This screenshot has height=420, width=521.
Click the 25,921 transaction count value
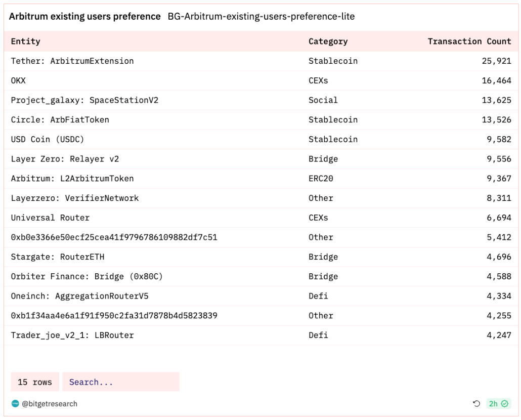point(496,61)
